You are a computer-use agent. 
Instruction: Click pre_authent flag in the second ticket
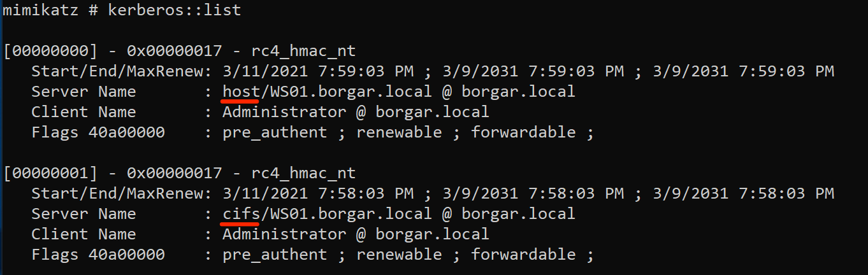coord(275,255)
